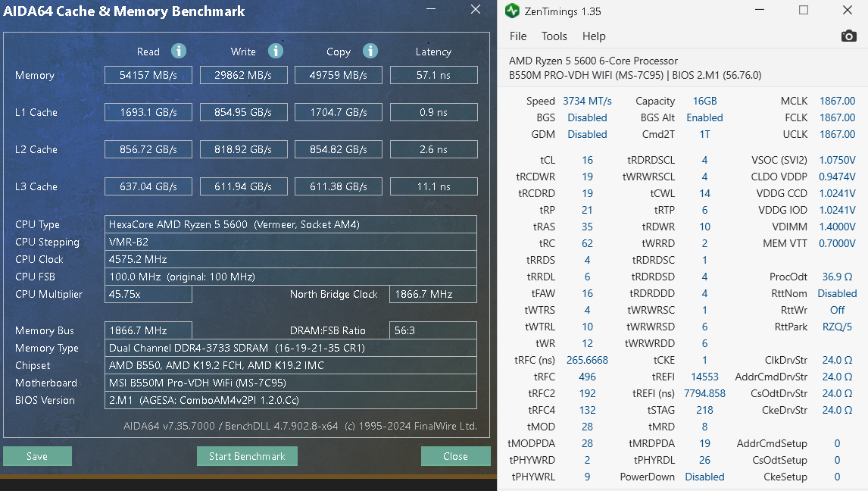Open the Help menu in ZenTimings
The height and width of the screenshot is (491, 868).
(x=594, y=36)
